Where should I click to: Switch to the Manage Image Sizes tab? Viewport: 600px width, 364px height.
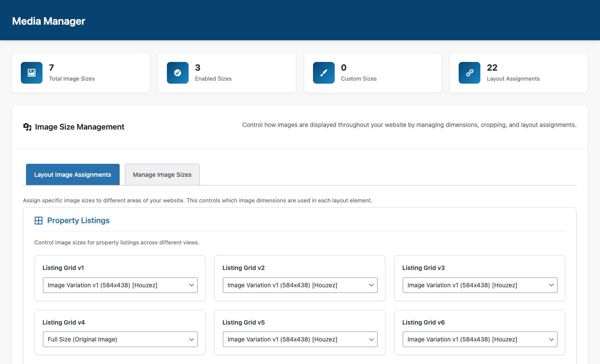coord(162,175)
